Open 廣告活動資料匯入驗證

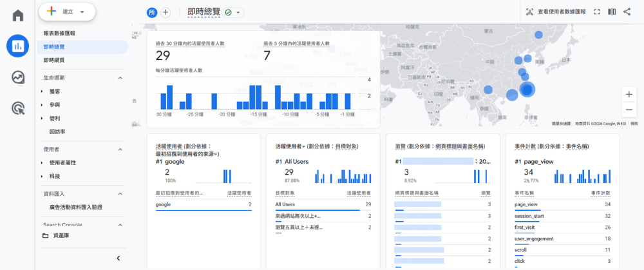point(75,207)
